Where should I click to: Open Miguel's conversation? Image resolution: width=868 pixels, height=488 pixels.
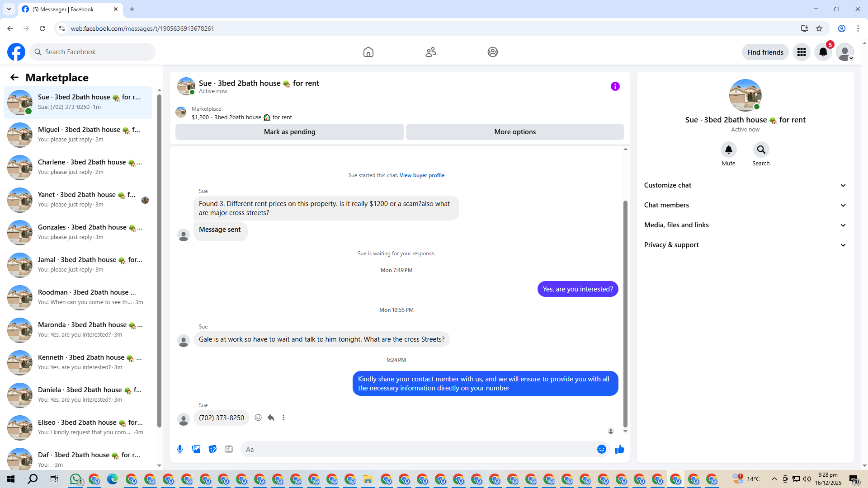78,135
